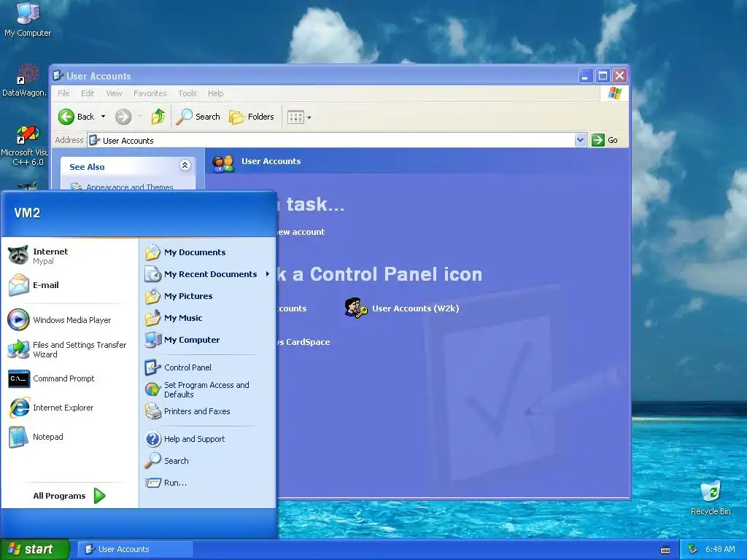Click the Go button
Viewport: 747px width, 560px height.
tap(605, 140)
